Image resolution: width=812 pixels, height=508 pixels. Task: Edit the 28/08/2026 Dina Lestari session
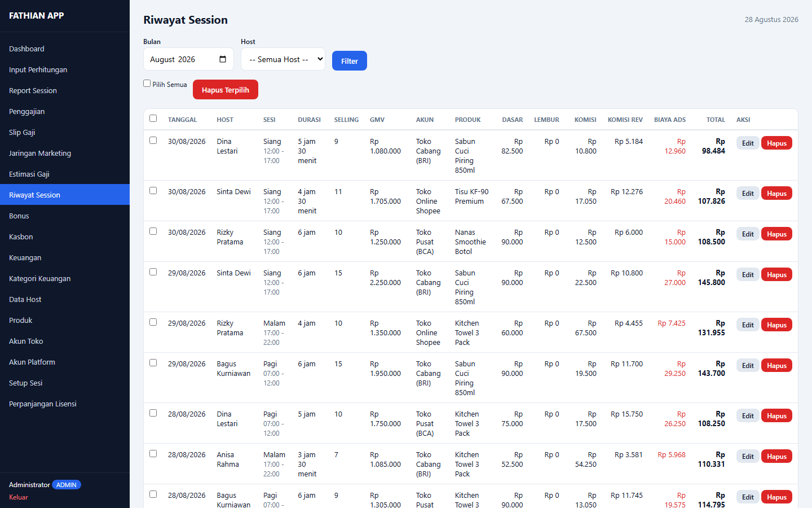pos(748,416)
